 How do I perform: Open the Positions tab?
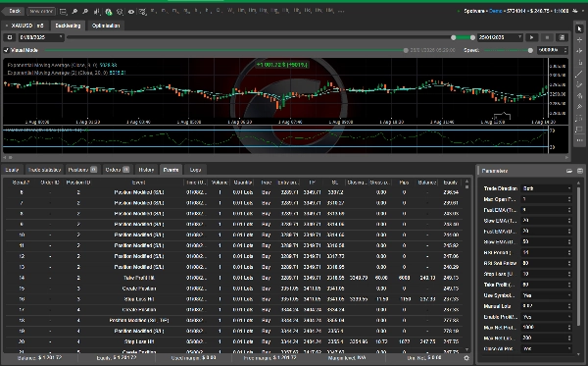tap(82, 170)
